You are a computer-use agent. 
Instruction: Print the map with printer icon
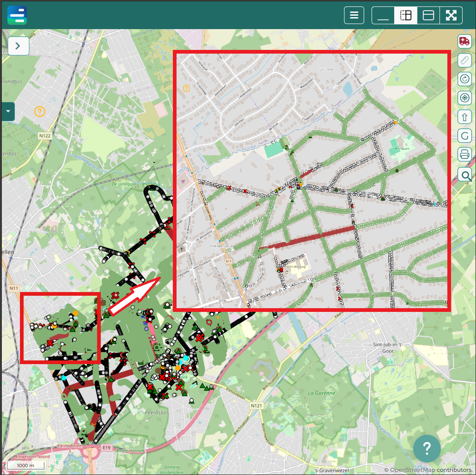(464, 154)
